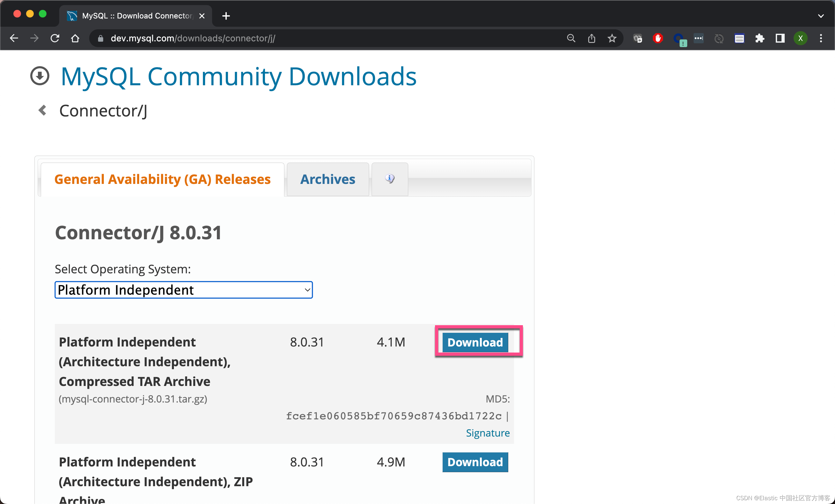The height and width of the screenshot is (504, 835).
Task: Open the browser home page icon
Action: [x=75, y=38]
